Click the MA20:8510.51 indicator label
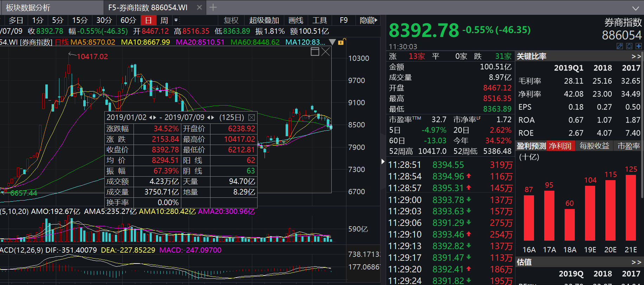The height and width of the screenshot is (285, 644). [x=200, y=42]
